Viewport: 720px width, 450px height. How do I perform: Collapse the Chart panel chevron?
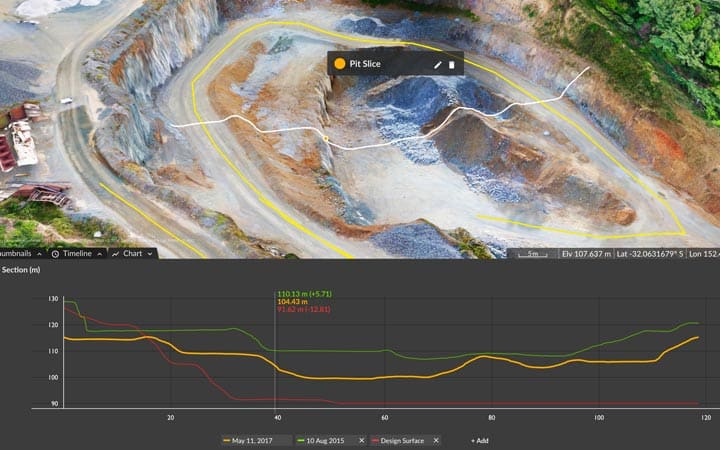coord(150,254)
